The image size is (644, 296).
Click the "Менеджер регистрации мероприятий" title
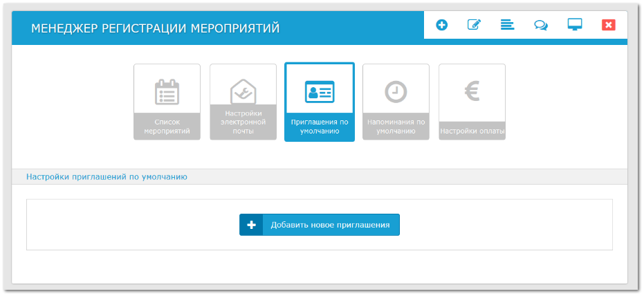[155, 28]
